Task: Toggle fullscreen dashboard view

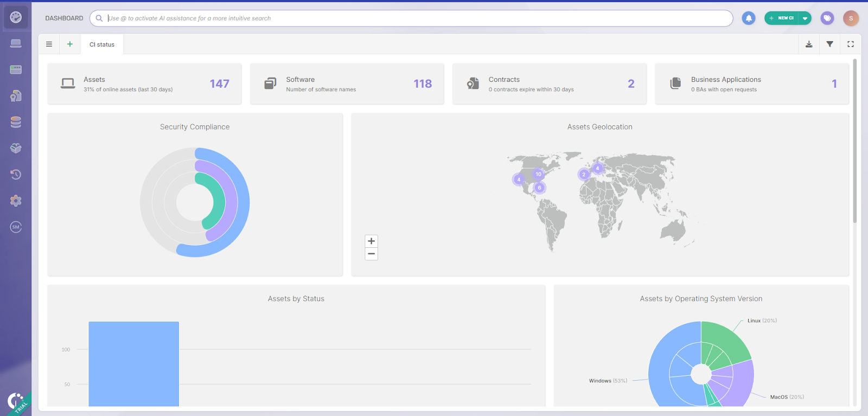Action: (x=851, y=44)
